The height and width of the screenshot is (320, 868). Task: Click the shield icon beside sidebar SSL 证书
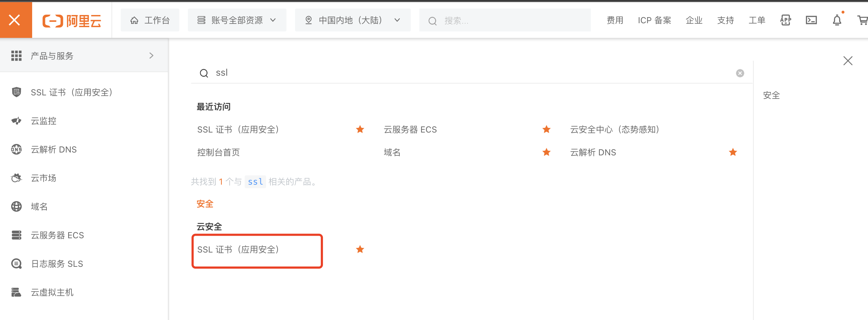(16, 92)
